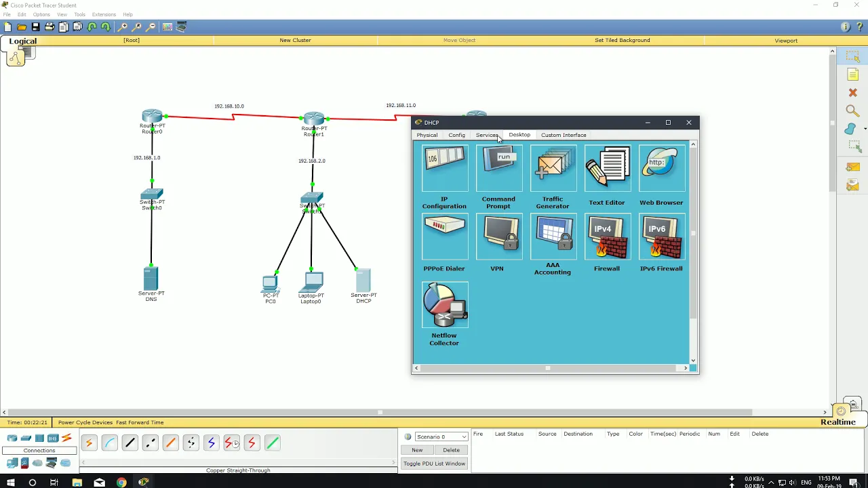
Task: Open the Scenario 0 dropdown
Action: pos(441,437)
